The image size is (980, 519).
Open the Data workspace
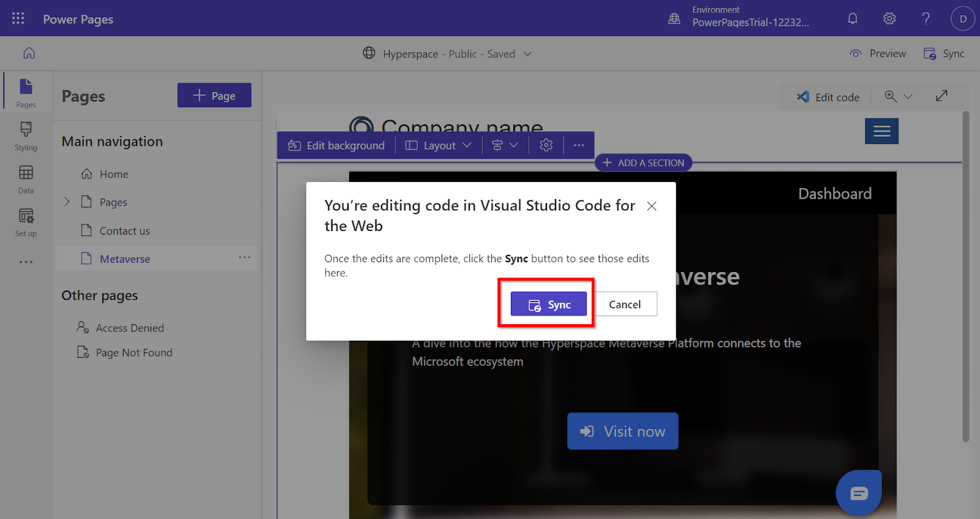(26, 179)
